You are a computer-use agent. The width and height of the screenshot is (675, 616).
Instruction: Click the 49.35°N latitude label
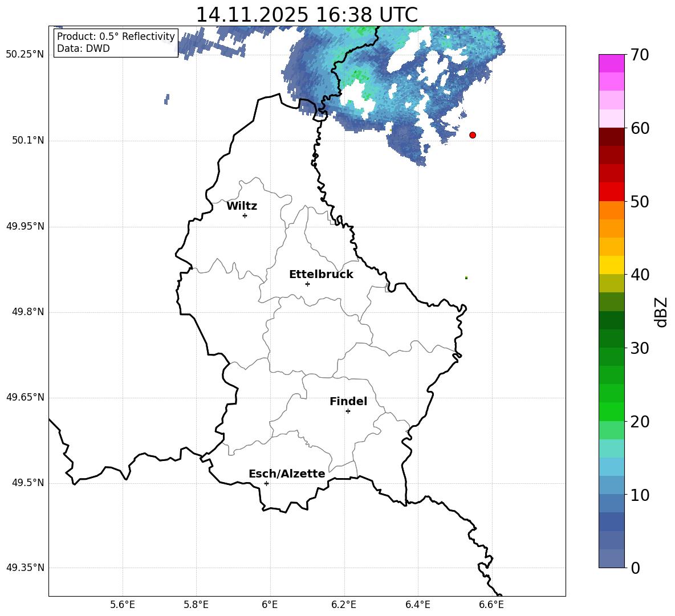25,568
